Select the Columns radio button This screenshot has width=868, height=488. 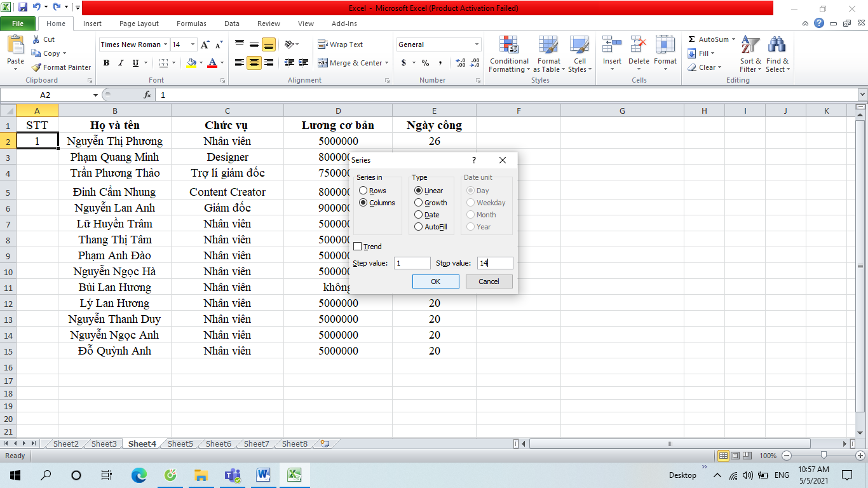(x=363, y=203)
